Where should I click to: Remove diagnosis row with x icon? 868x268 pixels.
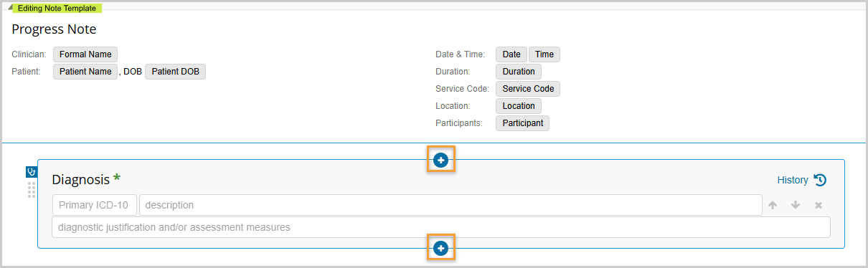tap(819, 206)
